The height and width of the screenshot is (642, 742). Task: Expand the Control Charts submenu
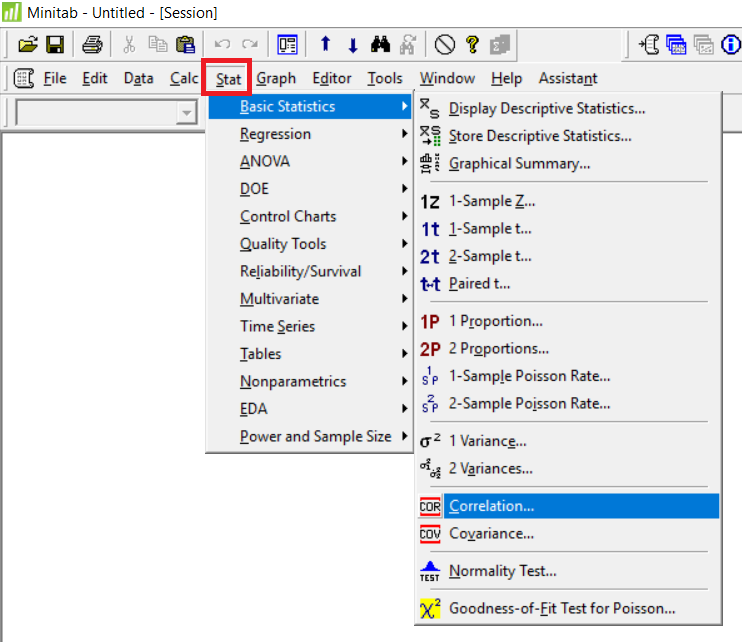(x=288, y=216)
